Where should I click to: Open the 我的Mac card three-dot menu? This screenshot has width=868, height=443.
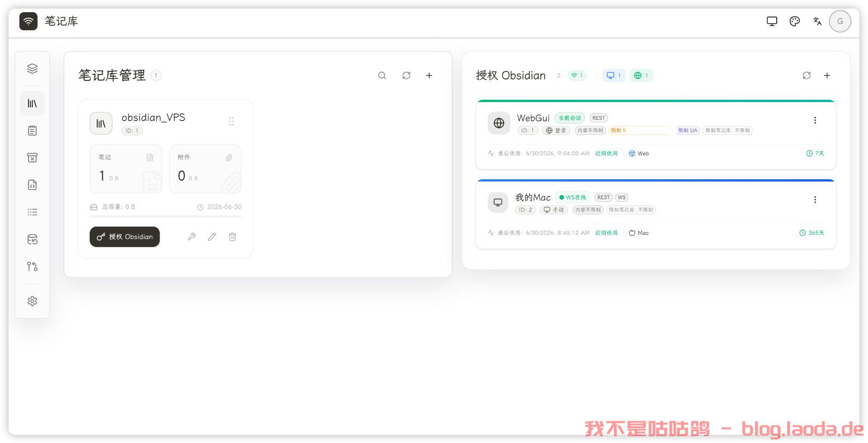pos(815,200)
